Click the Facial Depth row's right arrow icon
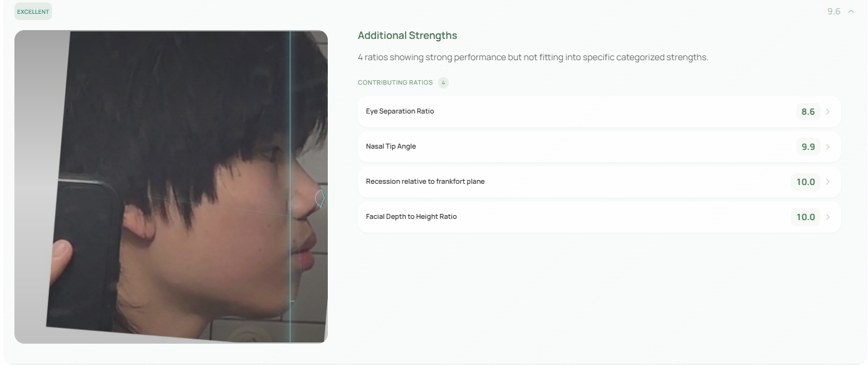The width and height of the screenshot is (868, 365). click(x=828, y=217)
